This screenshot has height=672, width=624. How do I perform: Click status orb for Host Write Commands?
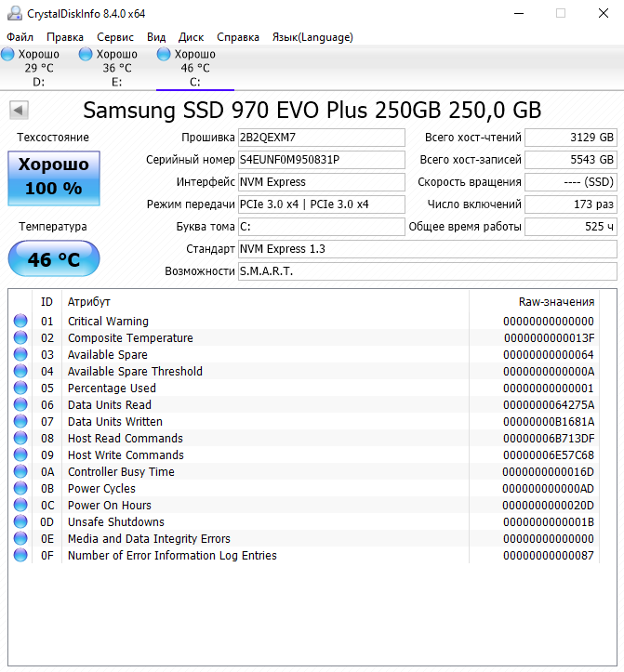20,455
